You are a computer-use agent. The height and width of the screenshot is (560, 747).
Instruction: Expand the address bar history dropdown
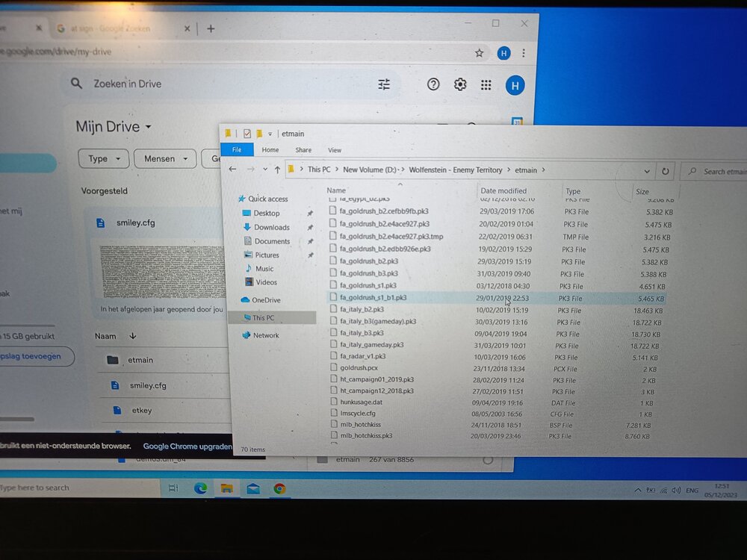tap(646, 171)
